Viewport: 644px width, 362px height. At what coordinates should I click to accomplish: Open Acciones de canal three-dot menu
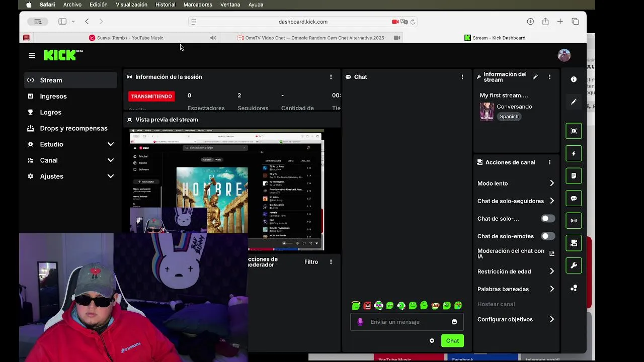[x=549, y=162]
